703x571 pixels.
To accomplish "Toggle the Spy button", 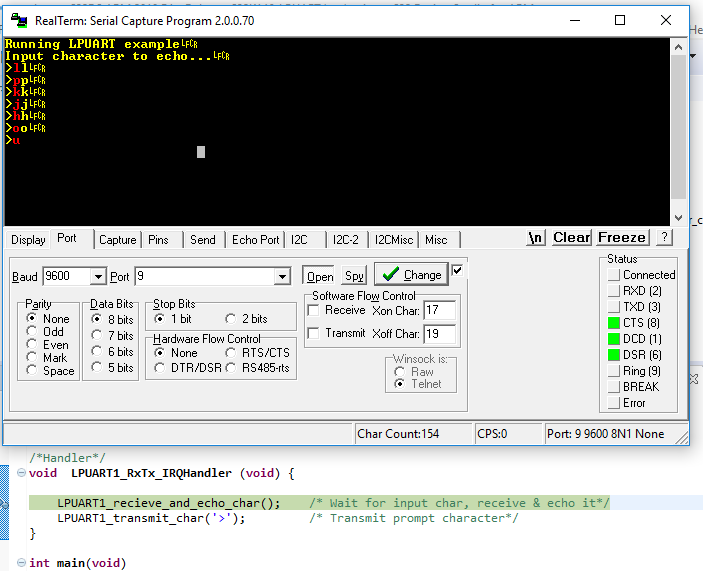I will [x=354, y=276].
